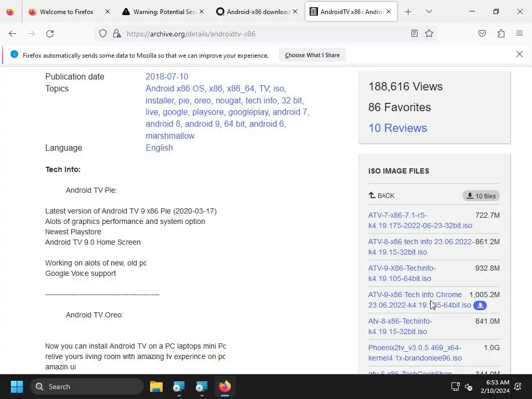Go back to the previous page

[12, 34]
